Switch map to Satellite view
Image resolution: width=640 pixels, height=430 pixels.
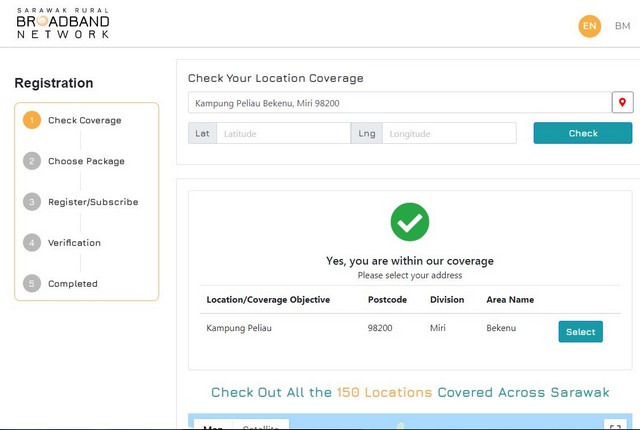click(x=261, y=426)
